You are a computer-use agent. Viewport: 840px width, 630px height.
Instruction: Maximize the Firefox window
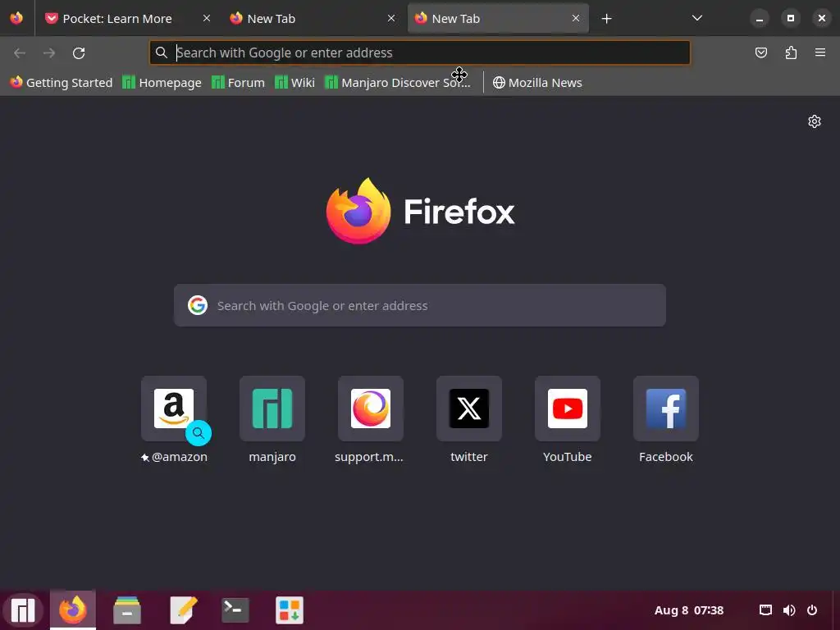coord(791,18)
